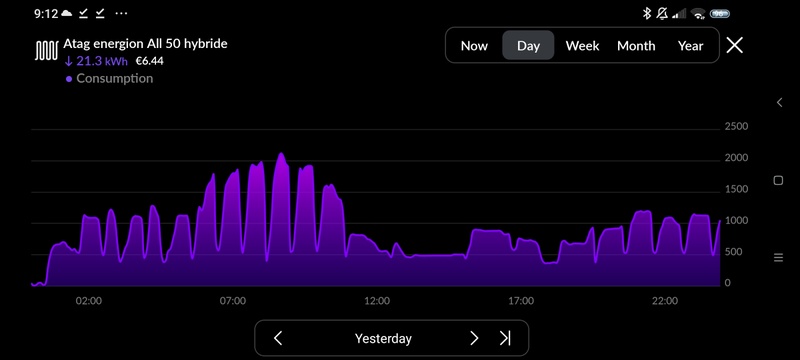Tap the 2500 y-axis label

(736, 126)
